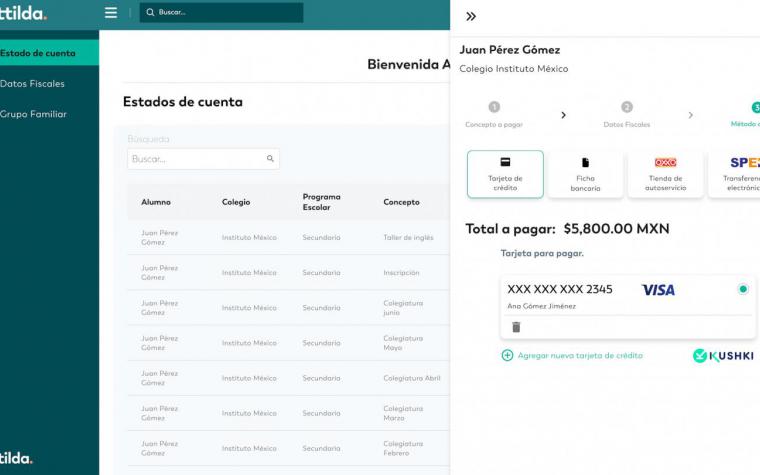Click the top bar search magnifier icon

(150, 13)
